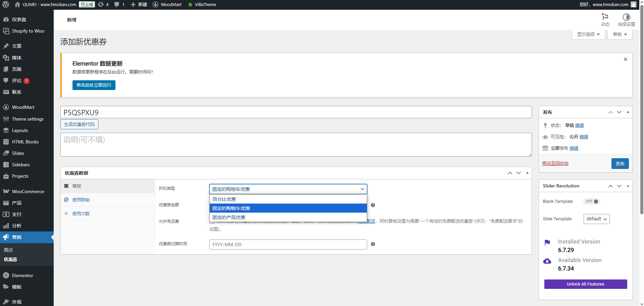Viewport: 644px width, 306px height.
Task: Click the help icon beside coupon amount
Action: coord(373,205)
